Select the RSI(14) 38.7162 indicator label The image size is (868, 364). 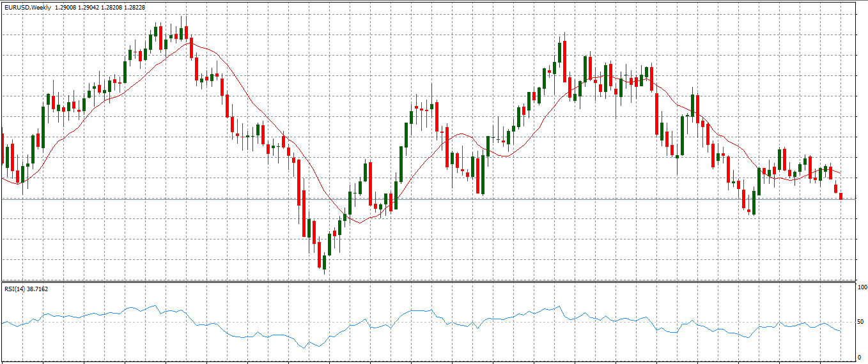pos(26,289)
